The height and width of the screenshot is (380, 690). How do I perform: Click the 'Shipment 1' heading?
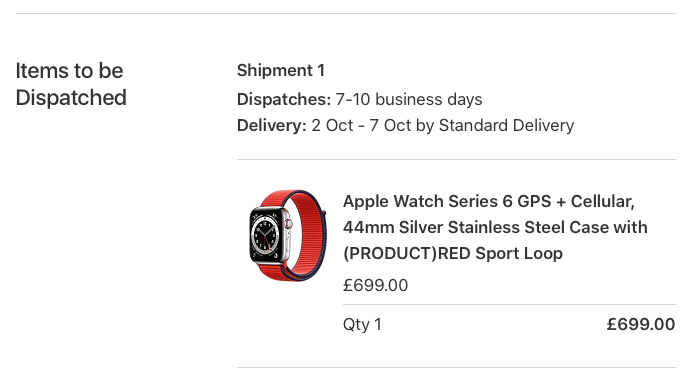(x=281, y=70)
